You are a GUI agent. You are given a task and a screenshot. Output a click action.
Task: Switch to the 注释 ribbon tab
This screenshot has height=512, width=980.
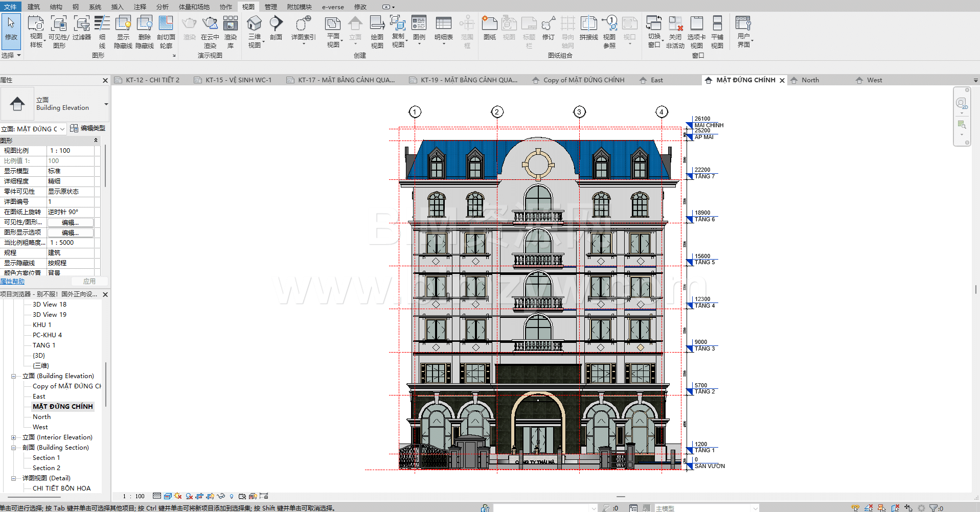point(140,7)
